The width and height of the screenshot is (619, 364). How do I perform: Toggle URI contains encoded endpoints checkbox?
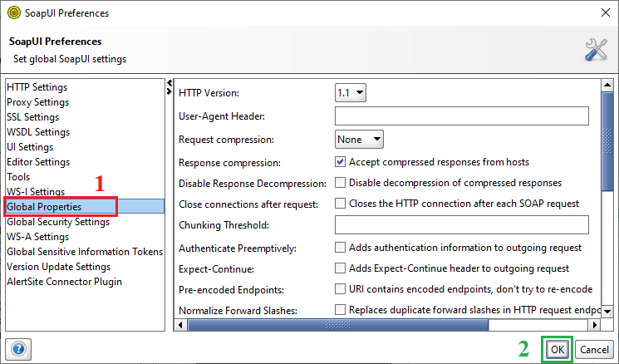340,288
